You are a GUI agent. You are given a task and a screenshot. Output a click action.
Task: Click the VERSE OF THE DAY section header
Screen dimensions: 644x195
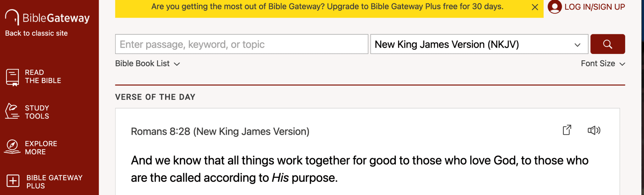(x=155, y=97)
